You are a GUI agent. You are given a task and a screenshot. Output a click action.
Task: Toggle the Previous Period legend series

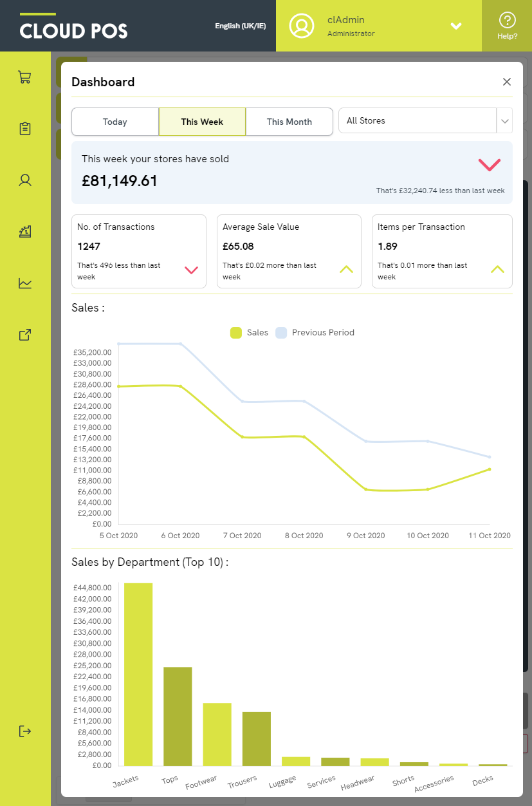[315, 333]
